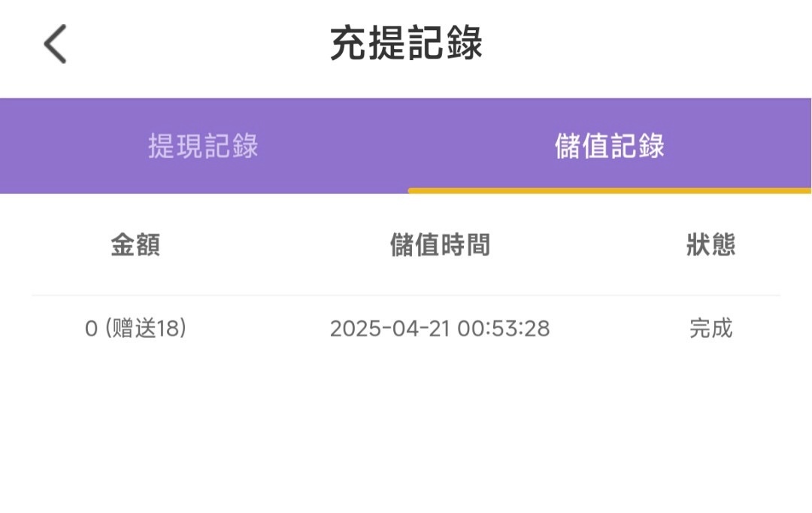The image size is (812, 513).
Task: Select the time 00:53:28 in the record
Action: tap(504, 329)
